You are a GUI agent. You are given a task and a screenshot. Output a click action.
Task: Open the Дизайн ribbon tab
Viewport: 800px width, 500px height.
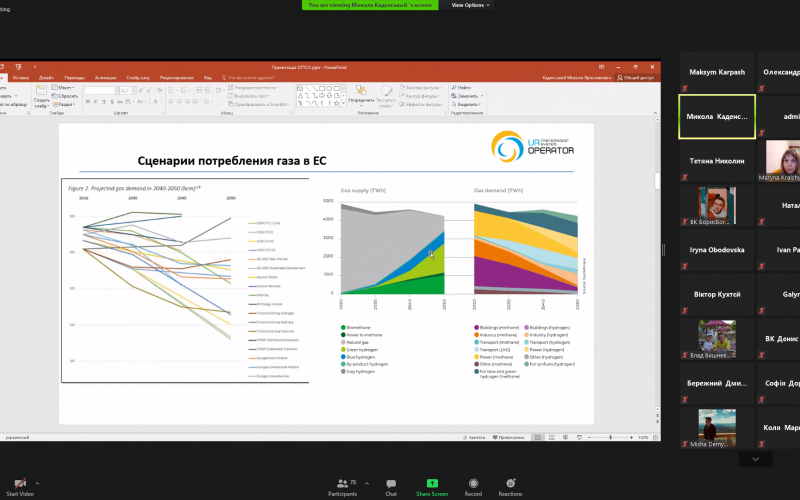[46, 78]
